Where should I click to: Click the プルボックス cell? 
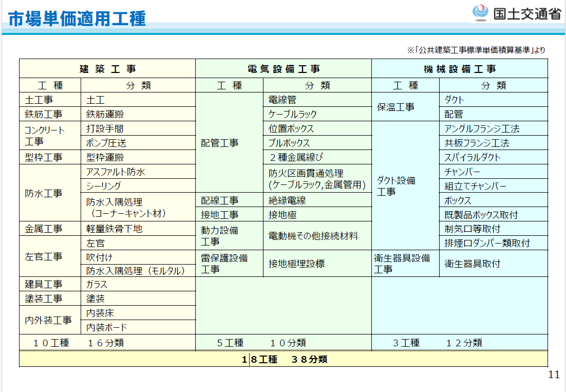click(317, 143)
